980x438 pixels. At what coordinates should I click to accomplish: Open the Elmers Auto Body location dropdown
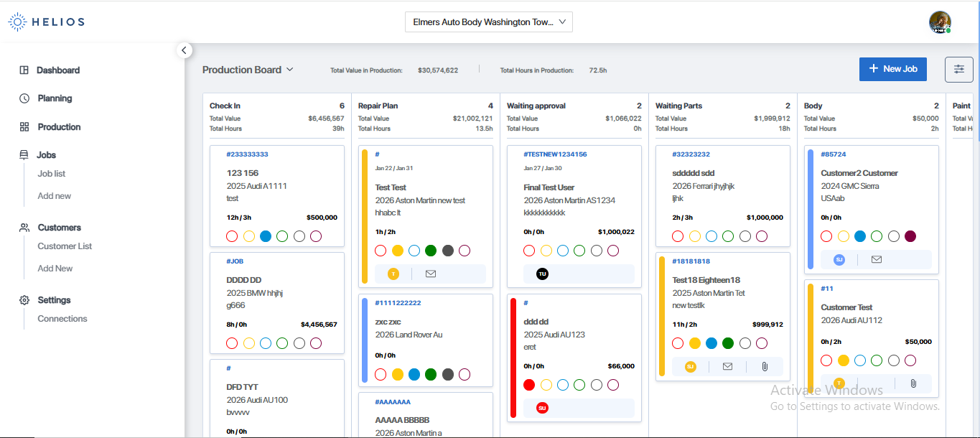pyautogui.click(x=489, y=22)
